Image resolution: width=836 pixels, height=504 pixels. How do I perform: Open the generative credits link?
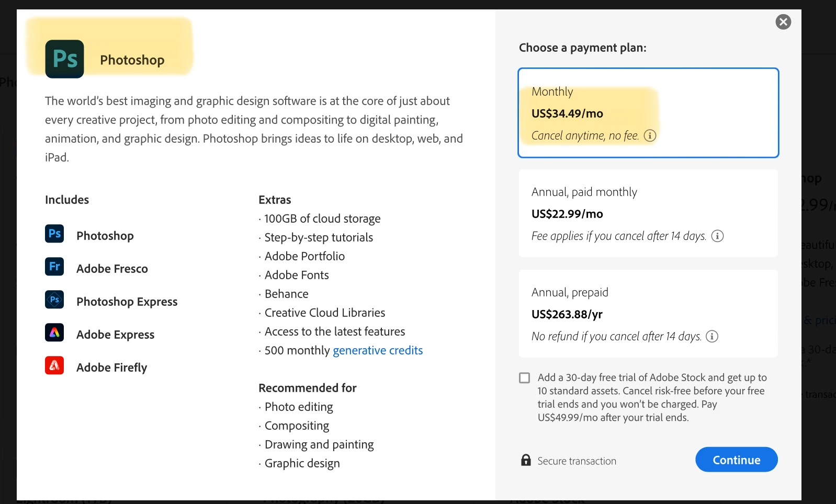378,351
